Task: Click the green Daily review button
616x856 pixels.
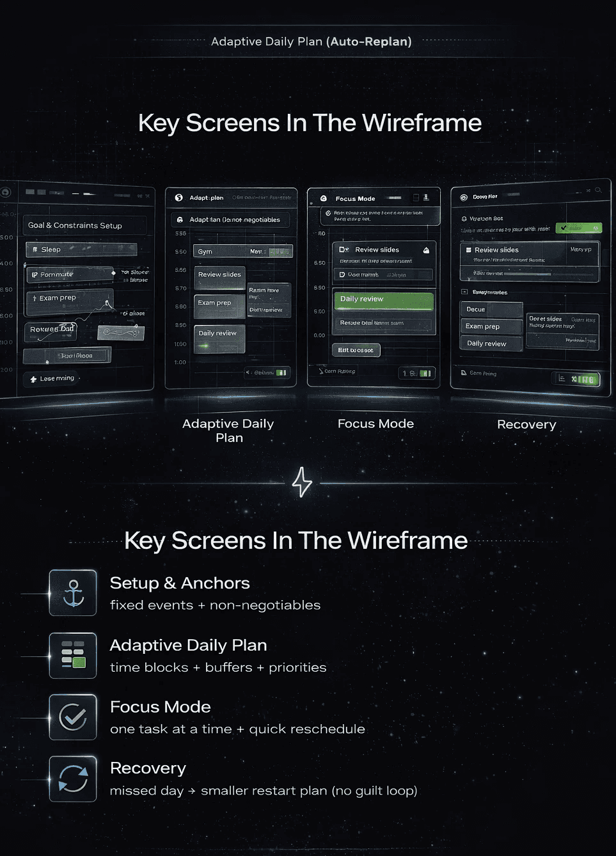Action: click(383, 299)
